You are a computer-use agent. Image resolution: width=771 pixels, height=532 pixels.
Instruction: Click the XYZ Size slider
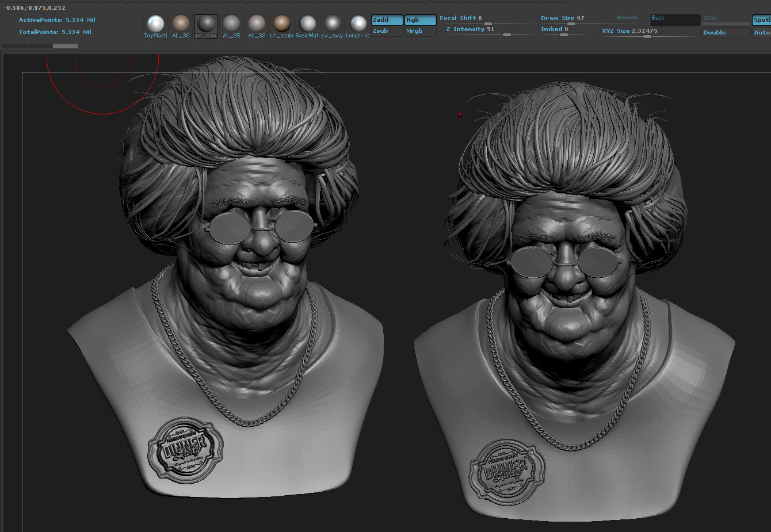[649, 32]
